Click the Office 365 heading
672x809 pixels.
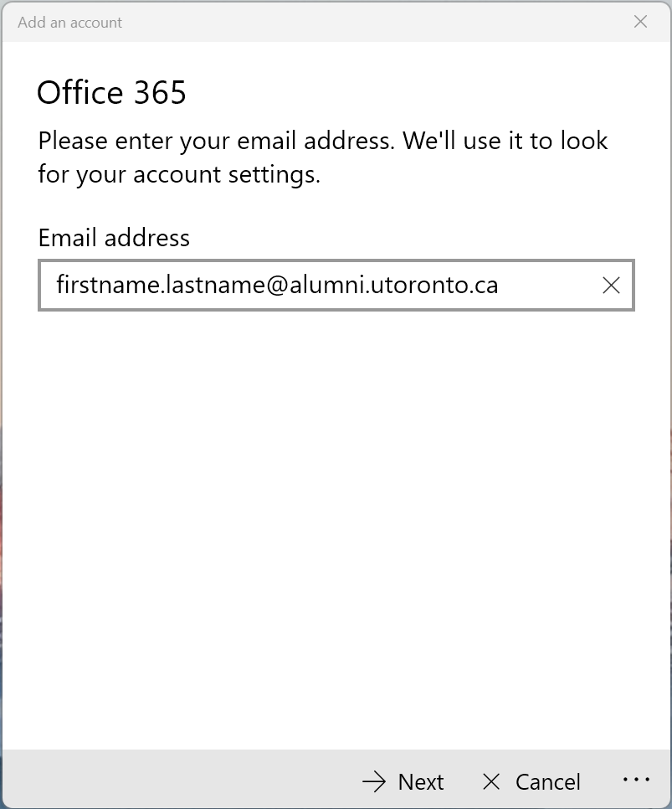click(x=111, y=92)
